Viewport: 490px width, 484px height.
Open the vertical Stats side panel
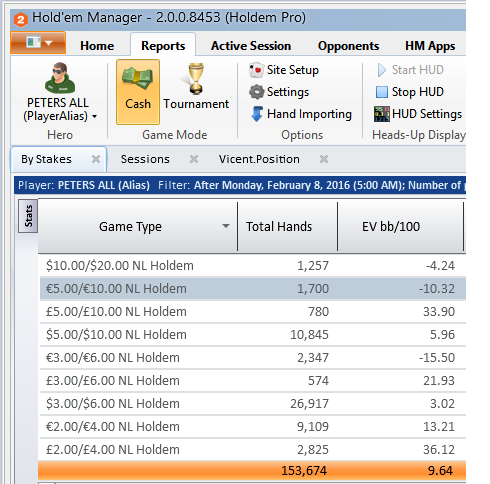pyautogui.click(x=28, y=216)
